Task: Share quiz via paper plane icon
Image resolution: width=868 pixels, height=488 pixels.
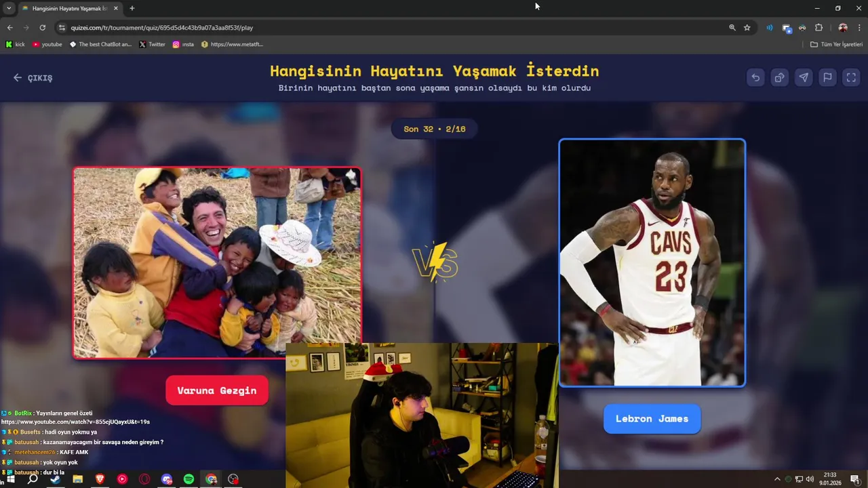Action: [804, 77]
